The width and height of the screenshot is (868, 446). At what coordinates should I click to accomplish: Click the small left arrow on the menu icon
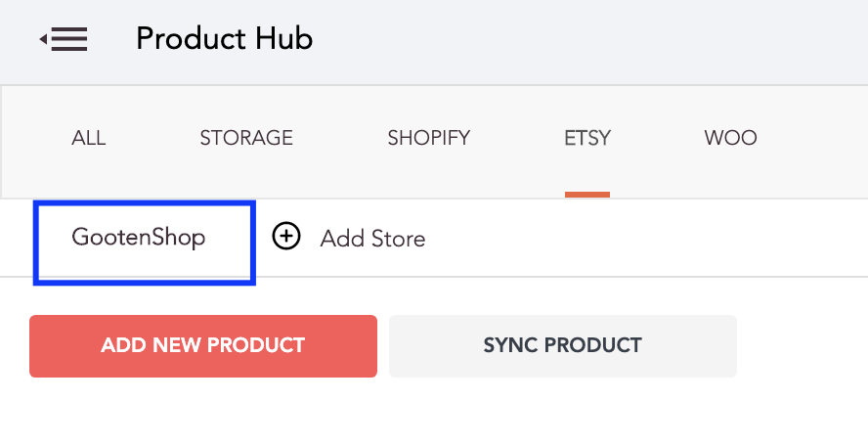[43, 39]
